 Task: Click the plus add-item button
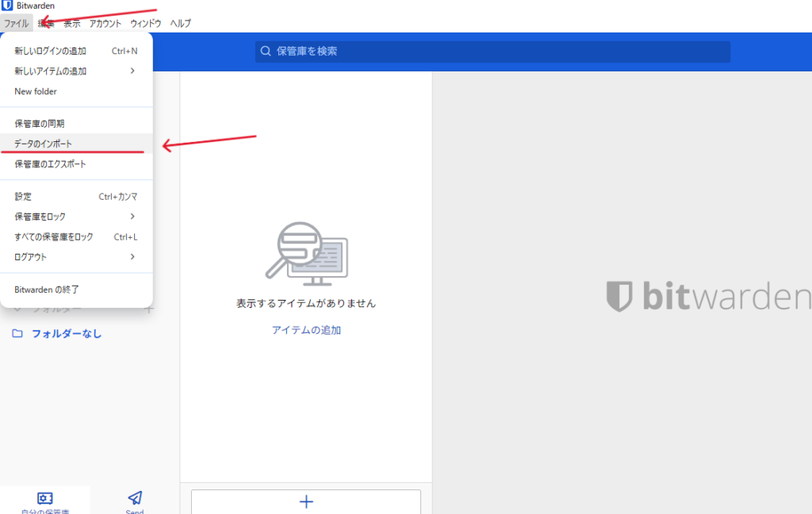click(306, 501)
